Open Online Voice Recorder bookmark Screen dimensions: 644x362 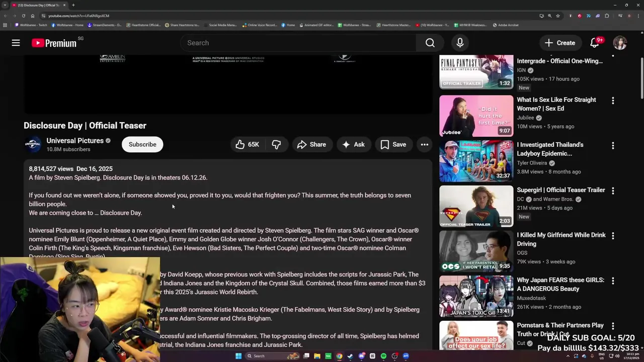(x=260, y=25)
